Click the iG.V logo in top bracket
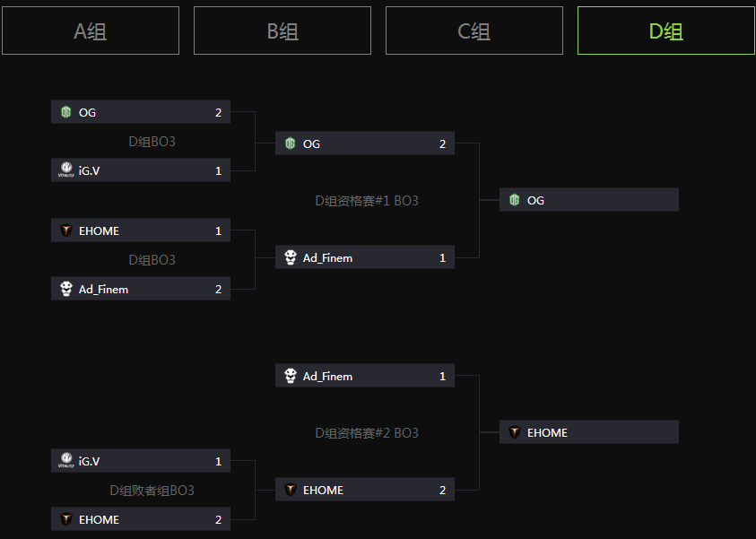 point(66,170)
